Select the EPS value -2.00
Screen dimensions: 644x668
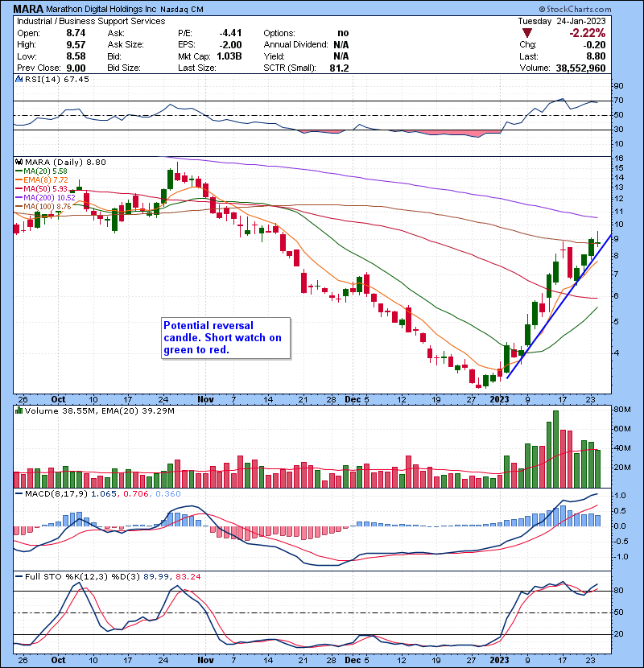pyautogui.click(x=230, y=45)
